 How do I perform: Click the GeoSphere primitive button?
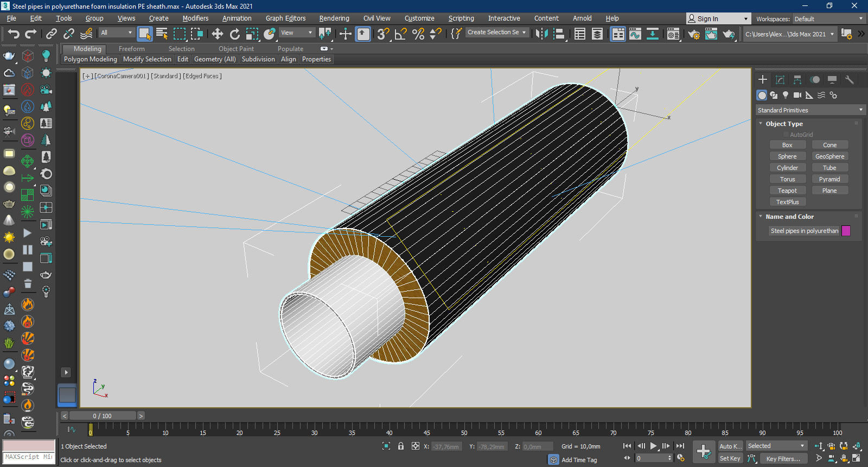pyautogui.click(x=829, y=156)
